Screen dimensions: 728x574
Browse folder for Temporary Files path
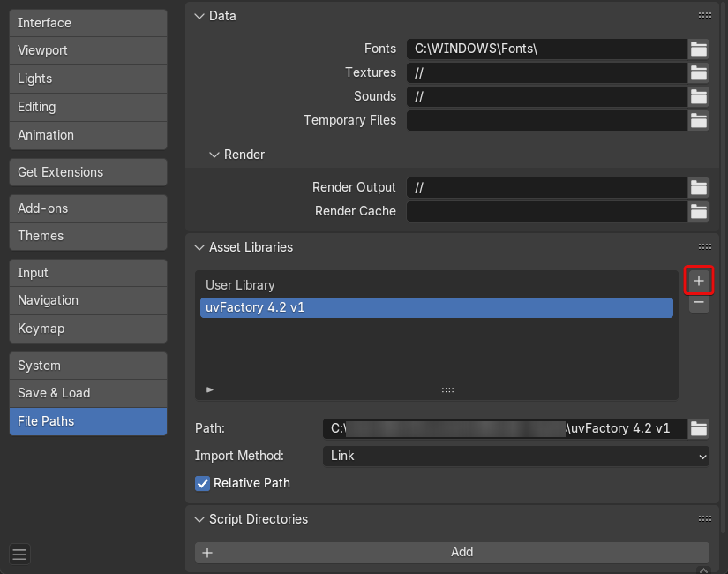pos(698,120)
